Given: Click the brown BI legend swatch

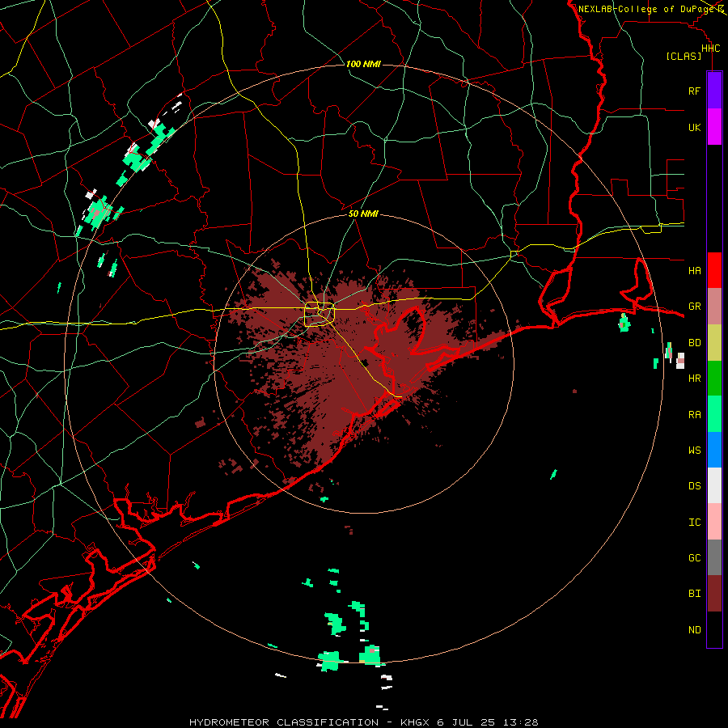Looking at the screenshot, I should [x=714, y=594].
